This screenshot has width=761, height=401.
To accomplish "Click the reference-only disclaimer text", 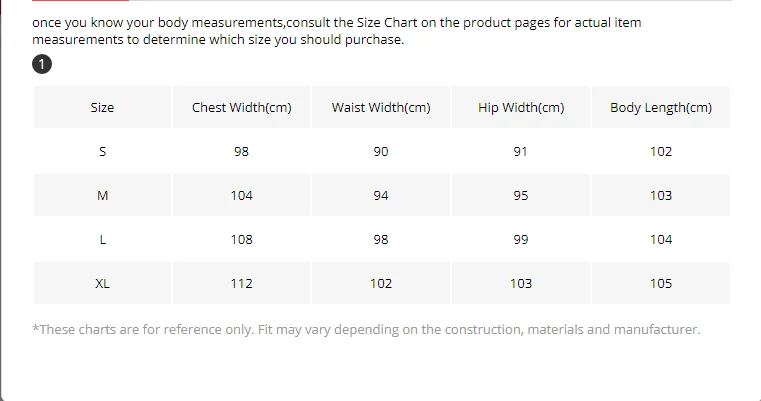I will [x=367, y=329].
